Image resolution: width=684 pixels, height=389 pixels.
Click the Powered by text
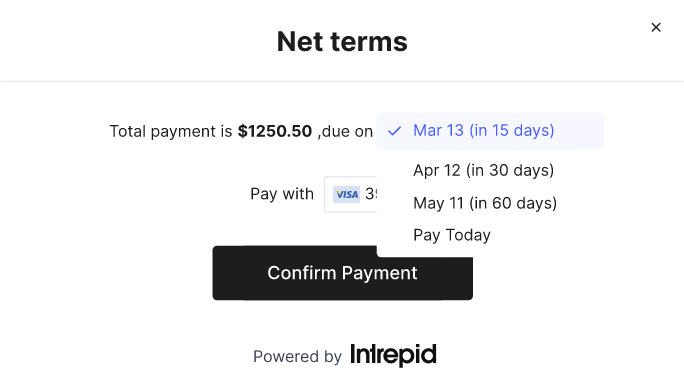(x=298, y=356)
